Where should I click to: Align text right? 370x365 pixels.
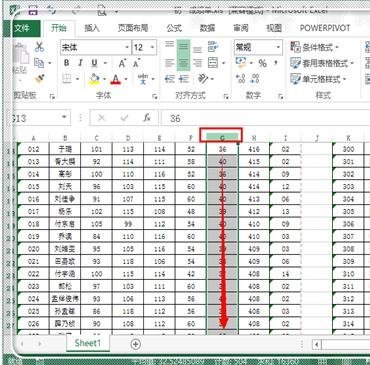(197, 63)
